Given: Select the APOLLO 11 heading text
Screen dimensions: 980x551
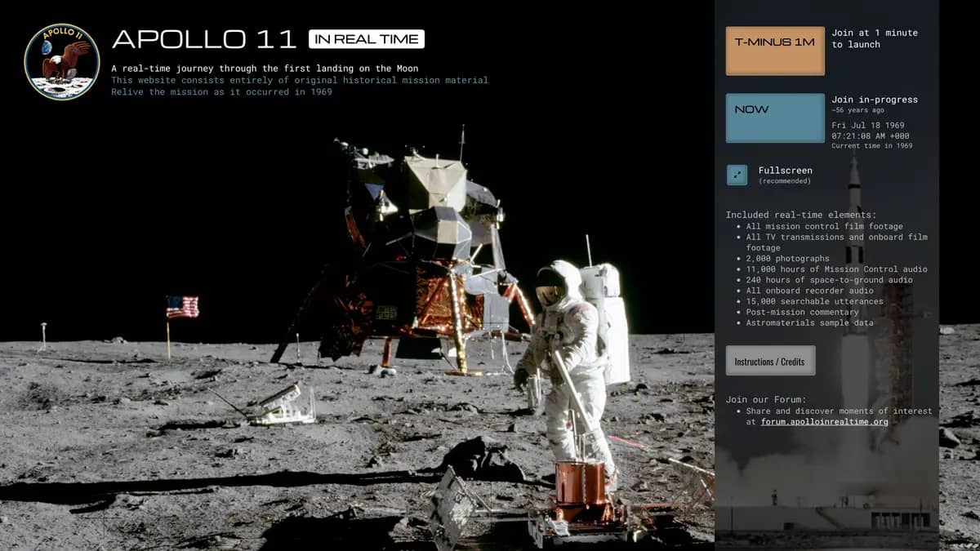Looking at the screenshot, I should 205,39.
